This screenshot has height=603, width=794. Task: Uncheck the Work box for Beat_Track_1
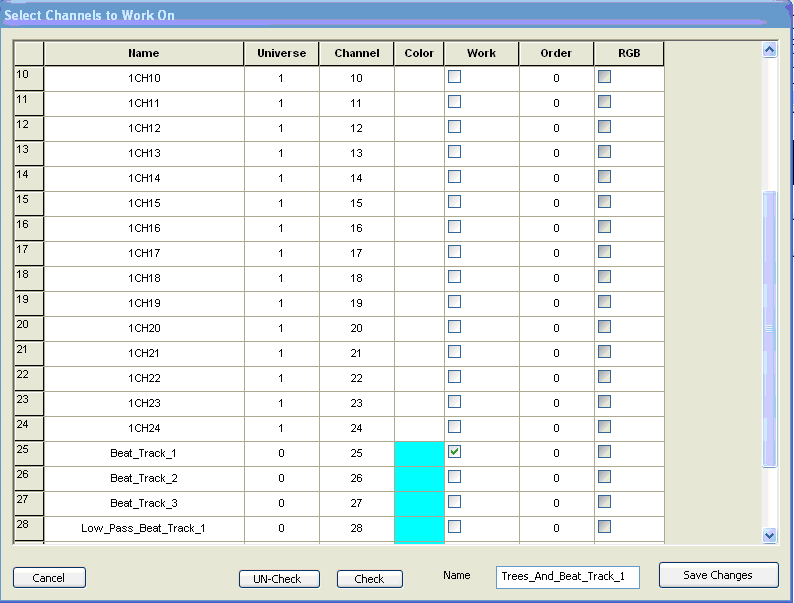coord(454,452)
